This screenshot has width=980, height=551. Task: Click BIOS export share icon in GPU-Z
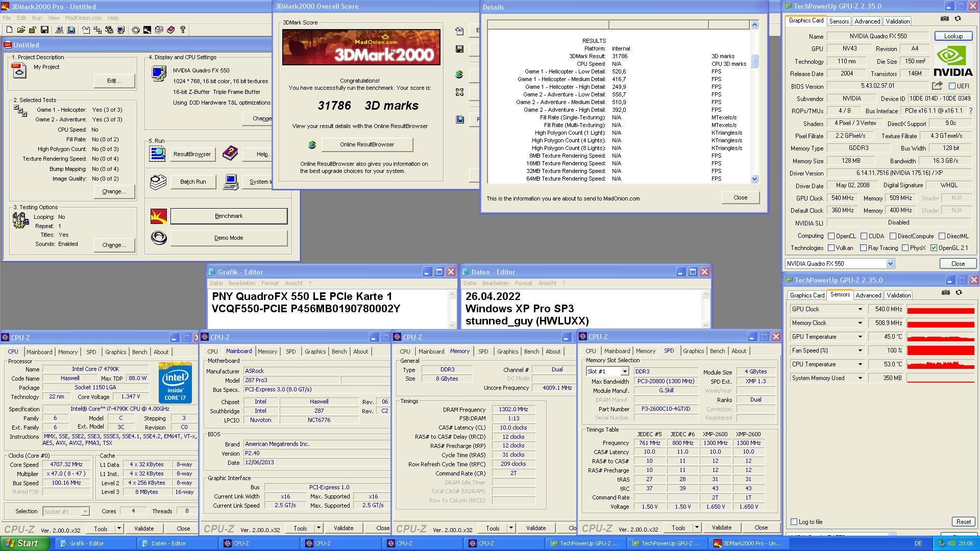937,86
